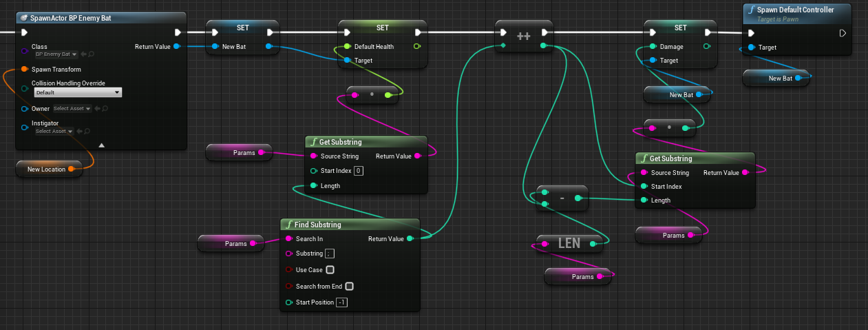Click the red Search from End pin
868x330 pixels.
[x=289, y=286]
